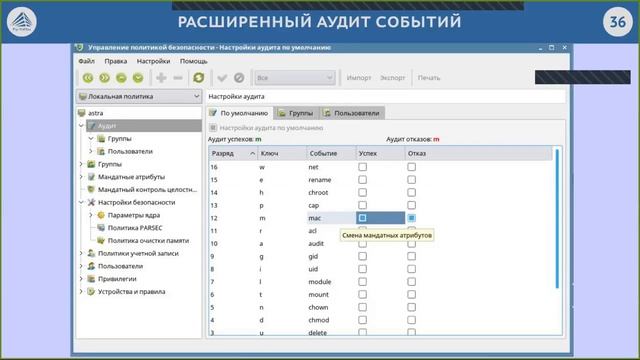Click the table vertical scrollbar

(557, 218)
